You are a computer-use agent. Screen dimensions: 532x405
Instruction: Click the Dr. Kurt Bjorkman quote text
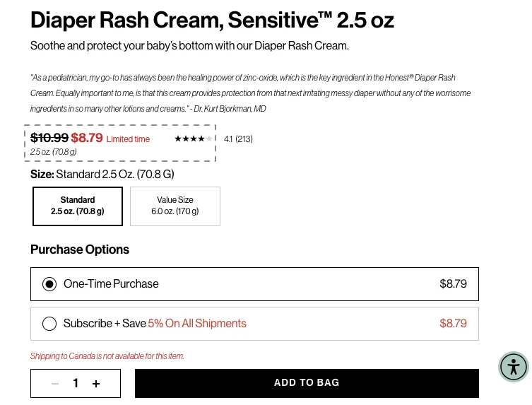click(x=250, y=93)
